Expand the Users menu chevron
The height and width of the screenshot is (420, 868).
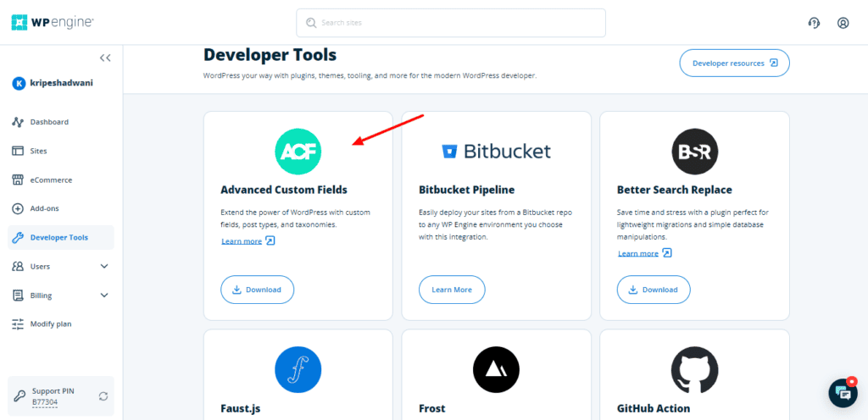tap(104, 266)
